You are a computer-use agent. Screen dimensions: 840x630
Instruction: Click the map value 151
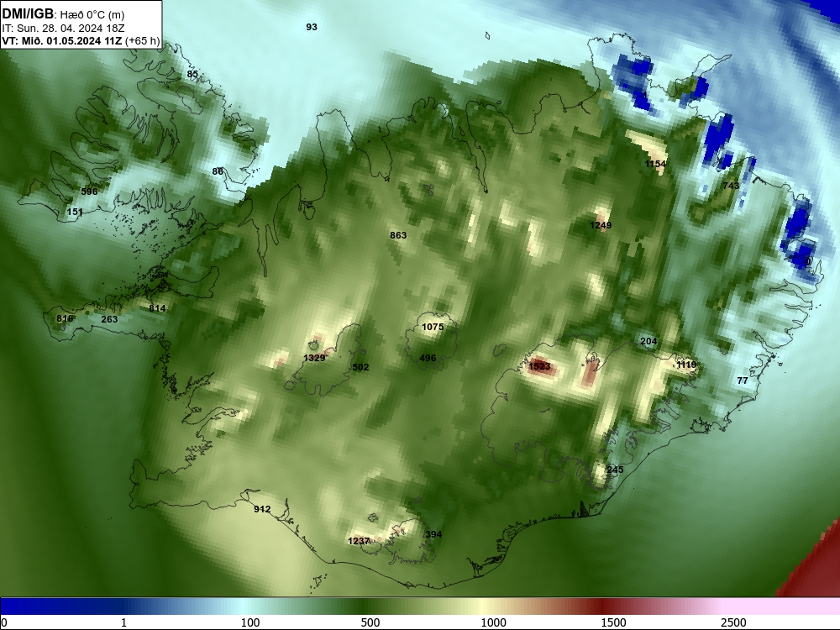[75, 212]
